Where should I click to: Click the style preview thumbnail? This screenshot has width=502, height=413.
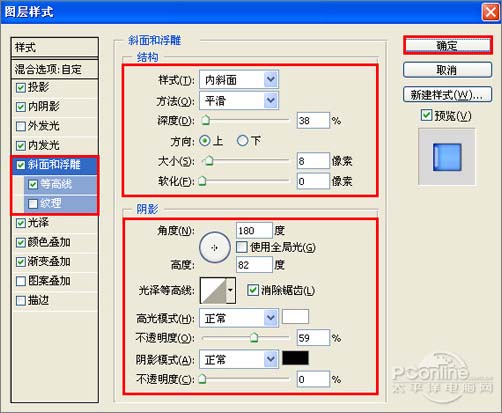click(x=447, y=157)
